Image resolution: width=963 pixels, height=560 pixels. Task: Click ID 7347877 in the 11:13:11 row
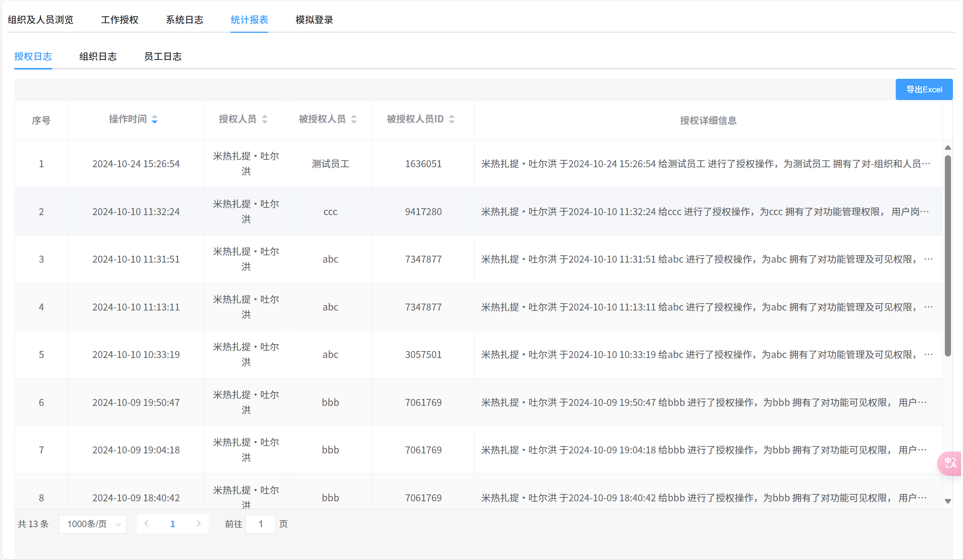click(x=423, y=307)
